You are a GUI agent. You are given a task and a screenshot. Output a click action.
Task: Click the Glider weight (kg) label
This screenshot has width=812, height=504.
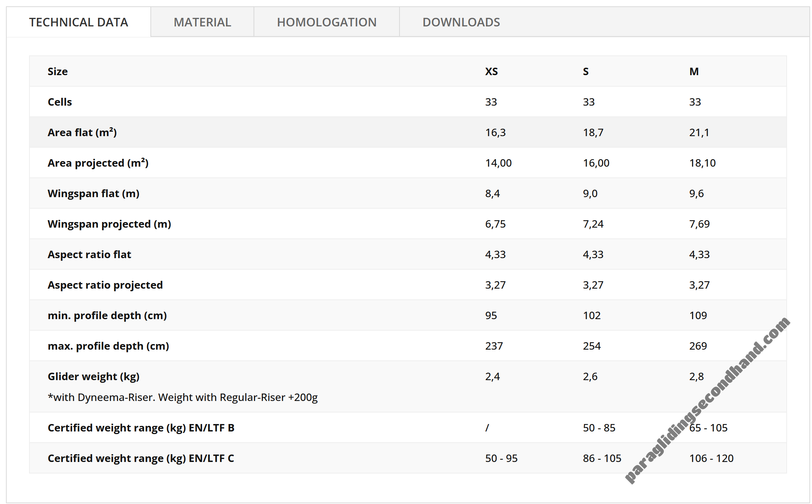[93, 376]
